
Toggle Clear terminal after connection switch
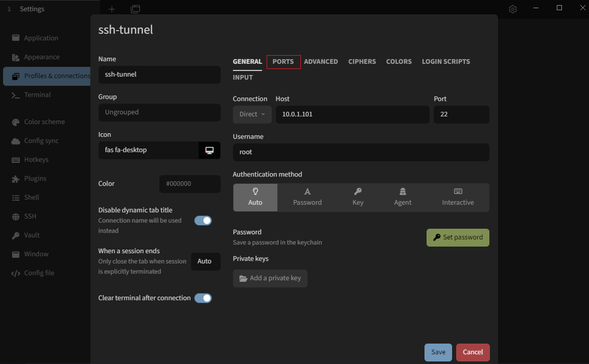pyautogui.click(x=203, y=298)
